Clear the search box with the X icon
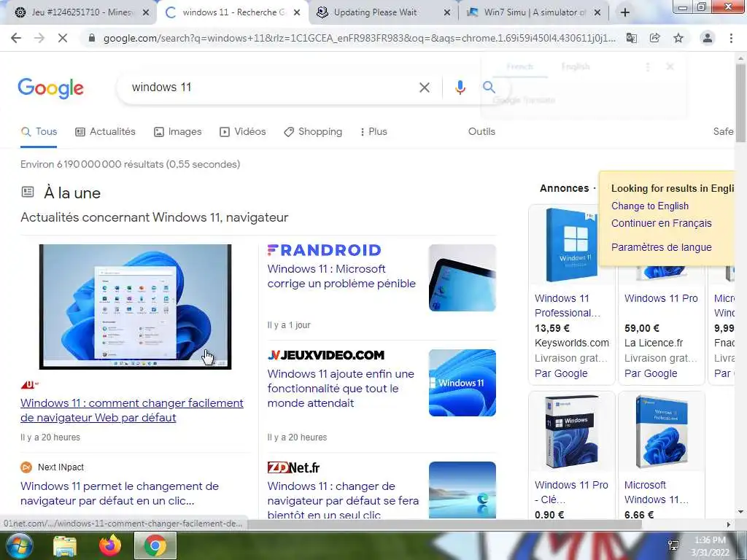Screen dimensions: 747x560 point(425,87)
